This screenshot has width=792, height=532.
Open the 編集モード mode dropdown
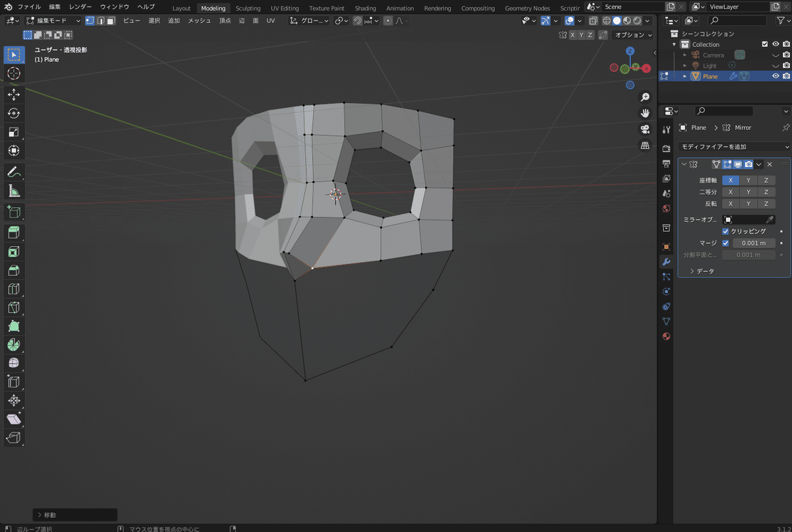click(x=53, y=20)
